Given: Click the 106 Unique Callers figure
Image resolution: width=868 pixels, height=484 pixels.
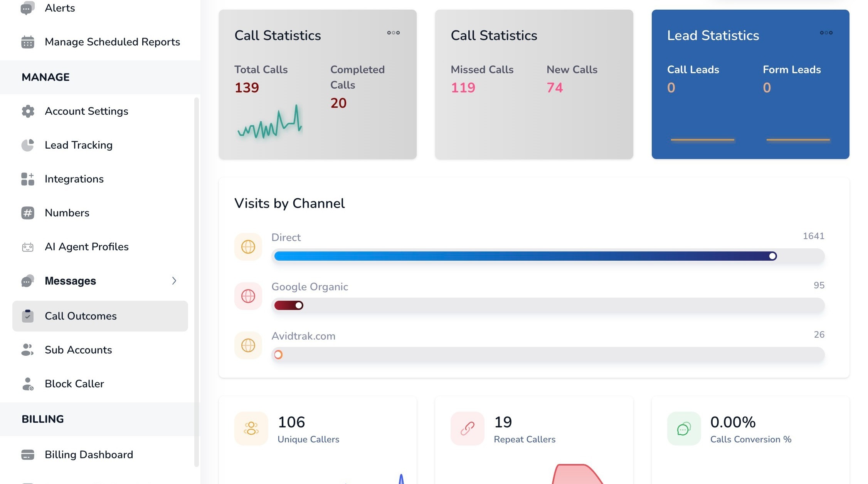Looking at the screenshot, I should click(291, 422).
